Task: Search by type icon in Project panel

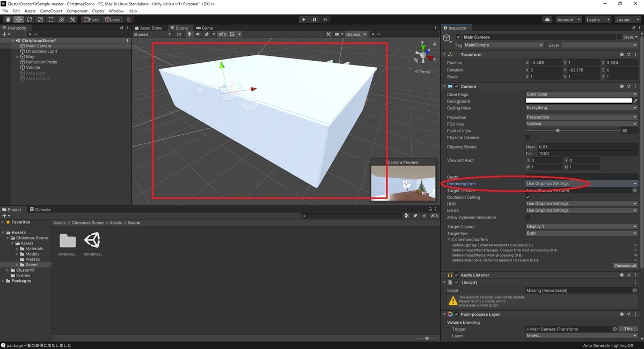Action: [x=407, y=216]
